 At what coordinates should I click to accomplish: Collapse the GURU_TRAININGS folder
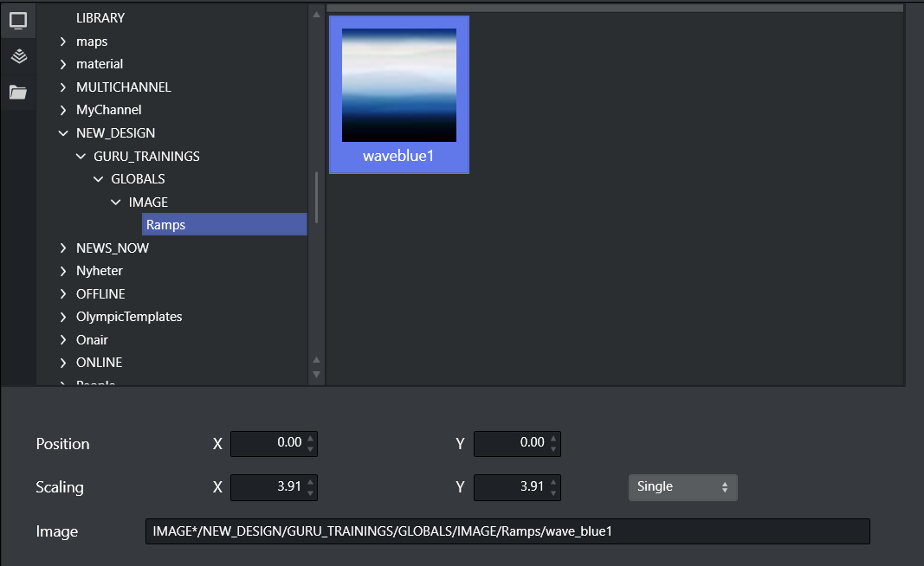click(81, 157)
